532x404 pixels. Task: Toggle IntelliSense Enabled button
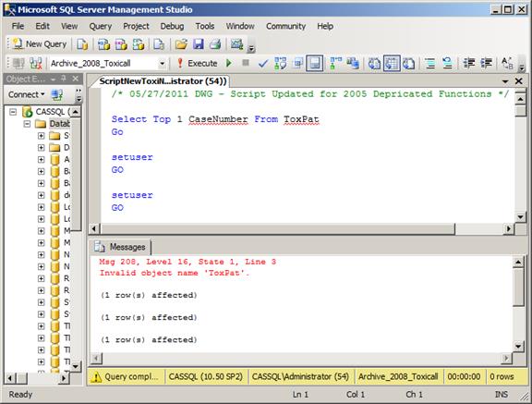(315, 63)
